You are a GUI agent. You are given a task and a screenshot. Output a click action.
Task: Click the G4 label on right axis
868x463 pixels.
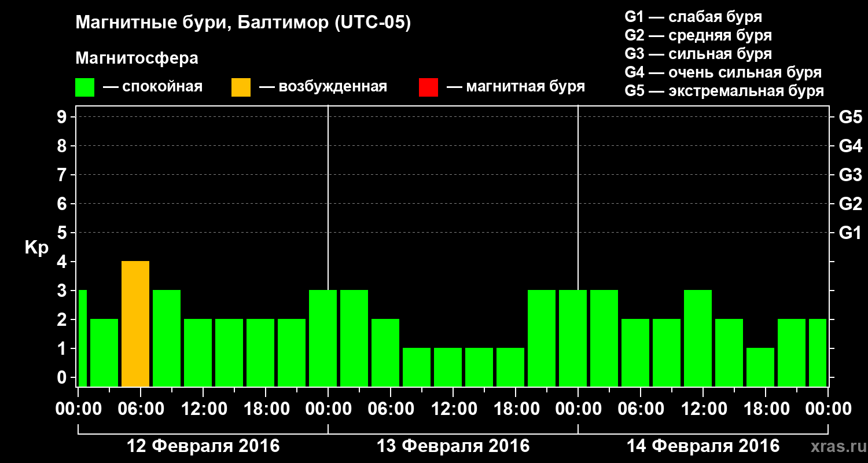850,146
